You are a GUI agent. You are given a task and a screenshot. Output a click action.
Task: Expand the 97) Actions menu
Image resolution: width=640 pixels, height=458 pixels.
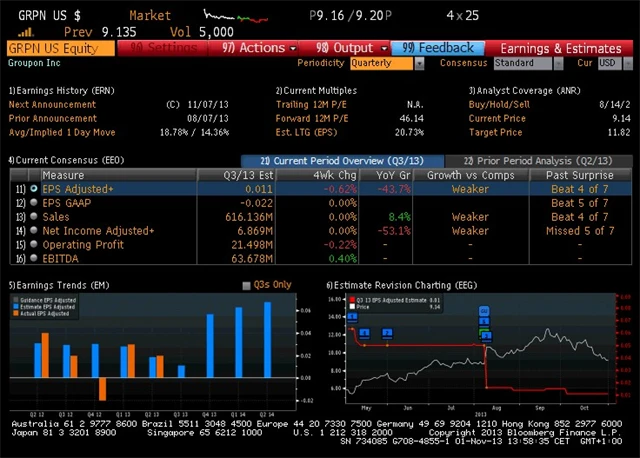pyautogui.click(x=259, y=48)
